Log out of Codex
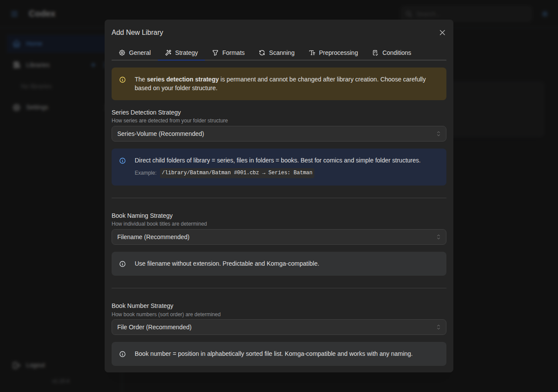Image resolution: width=558 pixels, height=392 pixels. [29, 365]
